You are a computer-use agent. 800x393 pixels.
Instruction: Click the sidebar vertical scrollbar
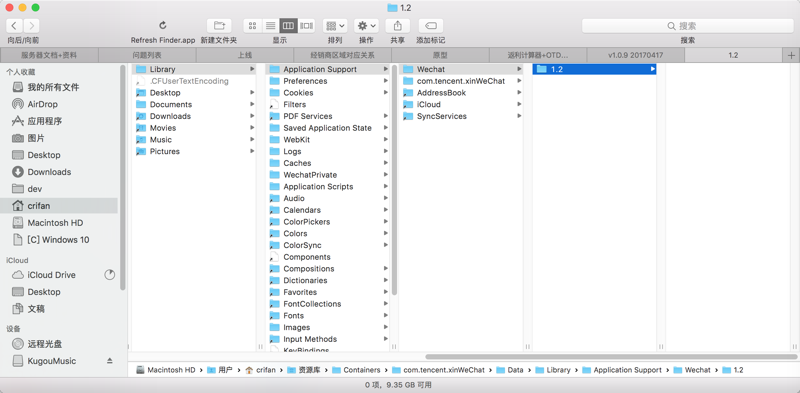pos(122,177)
